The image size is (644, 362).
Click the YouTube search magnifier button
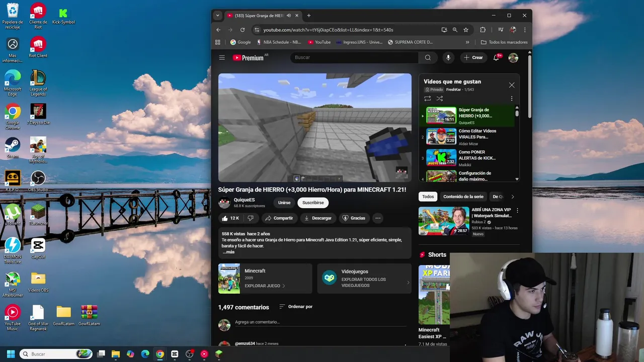(428, 57)
